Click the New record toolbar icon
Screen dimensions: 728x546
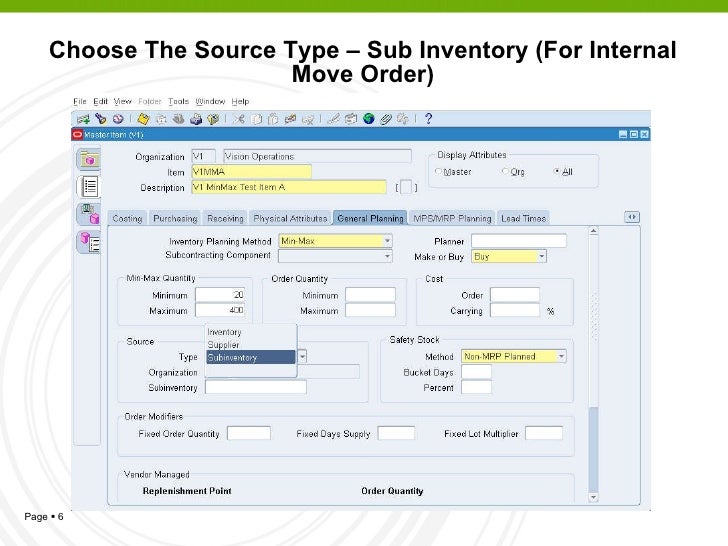(84, 119)
